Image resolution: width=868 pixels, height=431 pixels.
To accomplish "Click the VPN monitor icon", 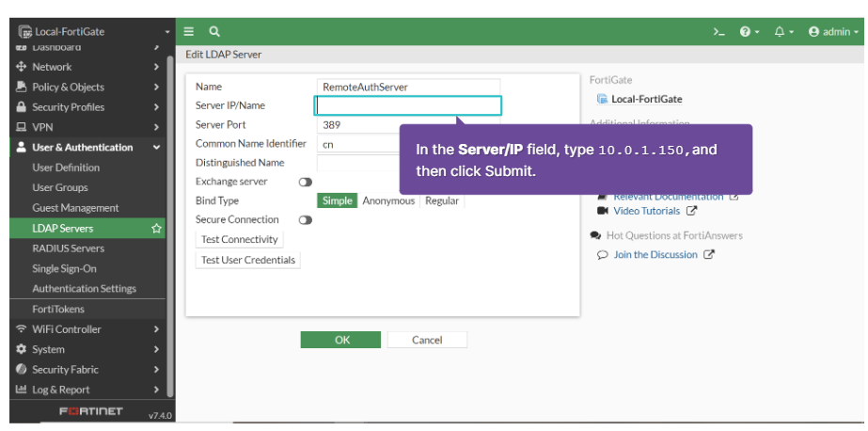I will tap(22, 127).
